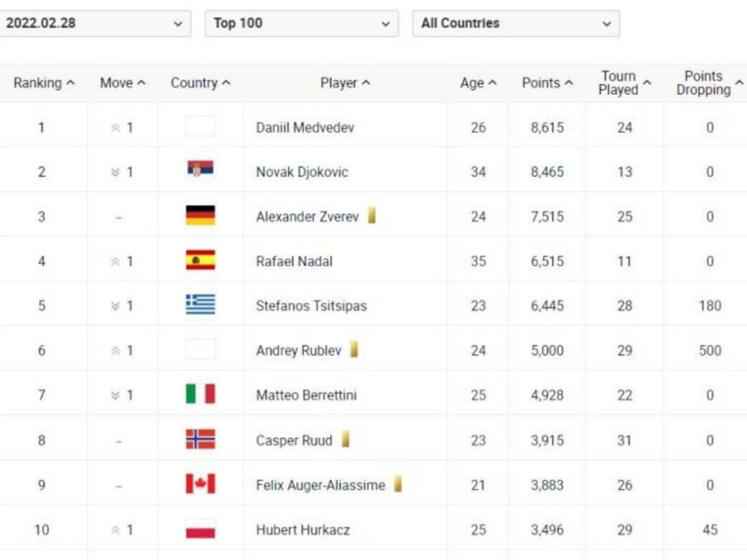This screenshot has height=560, width=747.
Task: Click the Spain flag icon
Action: pos(200,260)
